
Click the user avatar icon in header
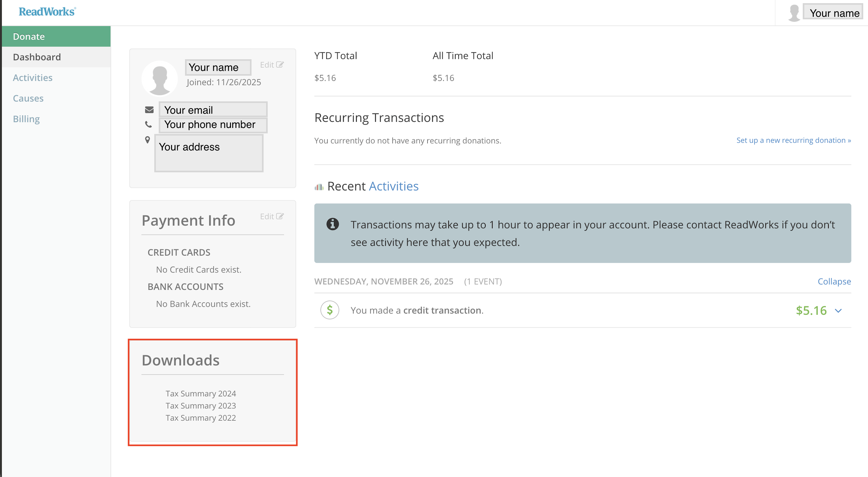(x=794, y=13)
